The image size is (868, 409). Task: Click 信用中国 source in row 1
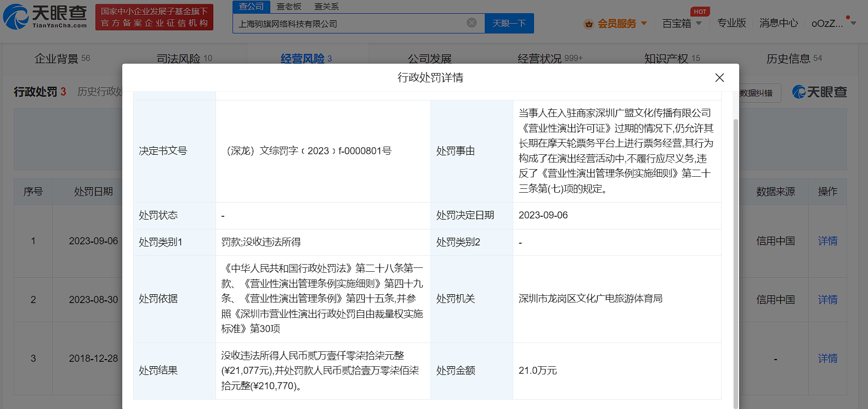(x=775, y=241)
